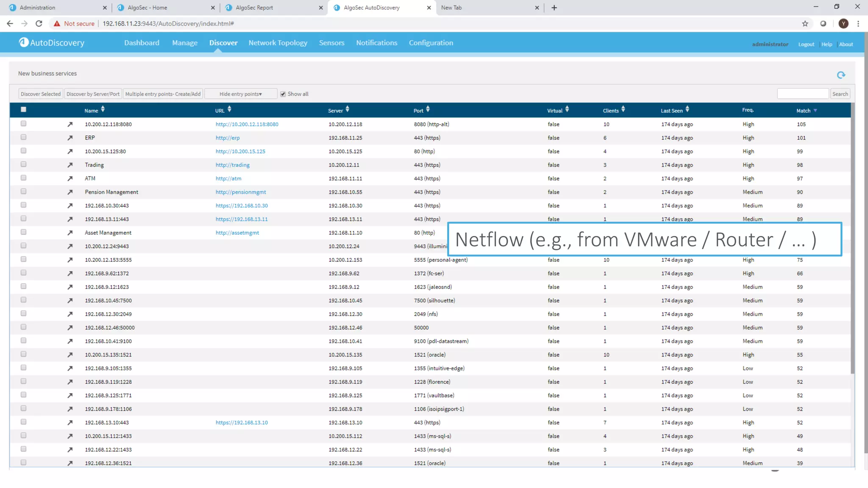This screenshot has height=488, width=868.
Task: Open a new browser tab with plus
Action: coord(554,8)
